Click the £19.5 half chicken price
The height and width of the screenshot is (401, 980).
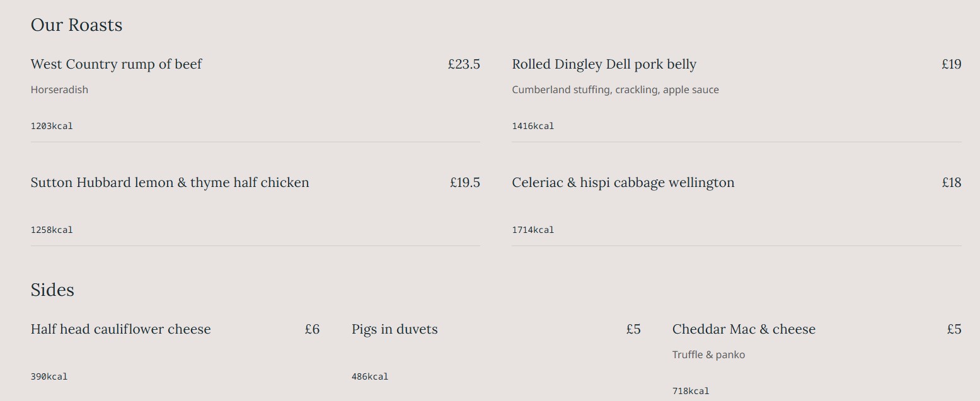coord(464,183)
